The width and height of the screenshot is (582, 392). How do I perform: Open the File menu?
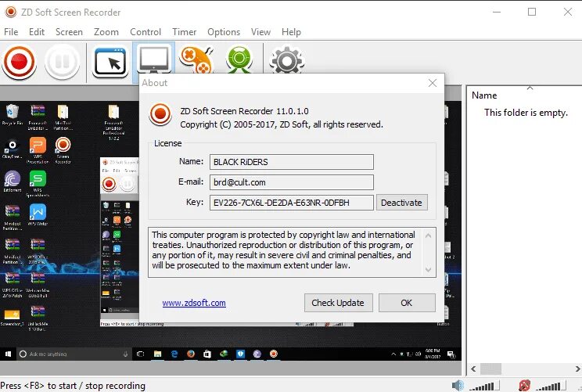tap(11, 32)
